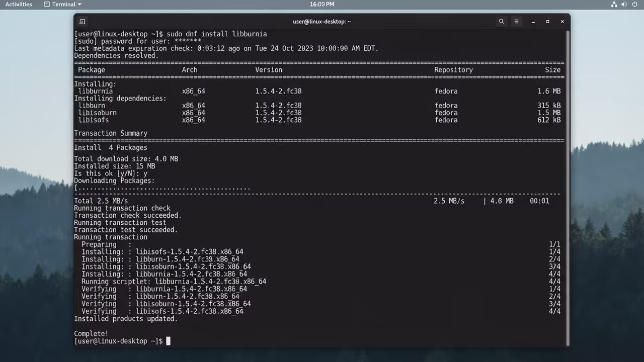Click the terminal vertical scrollbar
This screenshot has height=362, width=644.
pos(568,187)
